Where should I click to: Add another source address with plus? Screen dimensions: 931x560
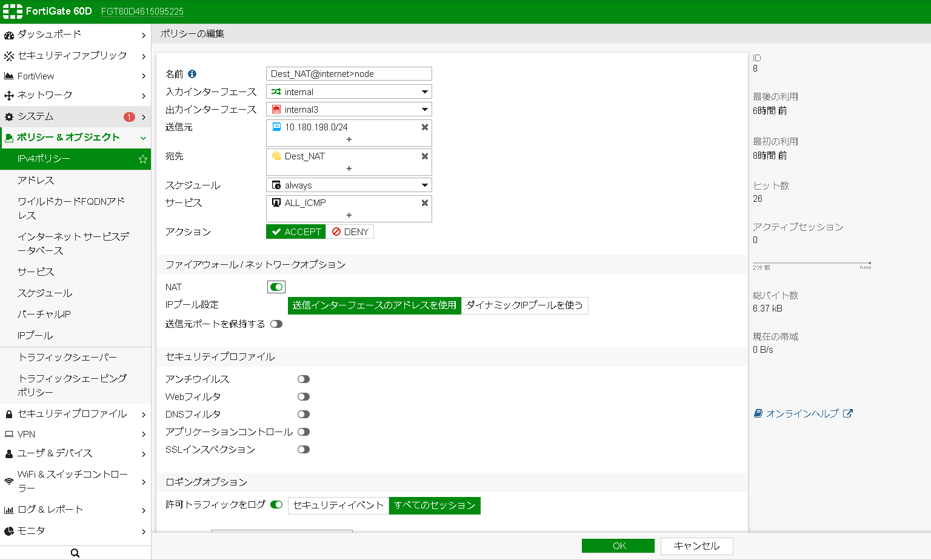[x=349, y=139]
